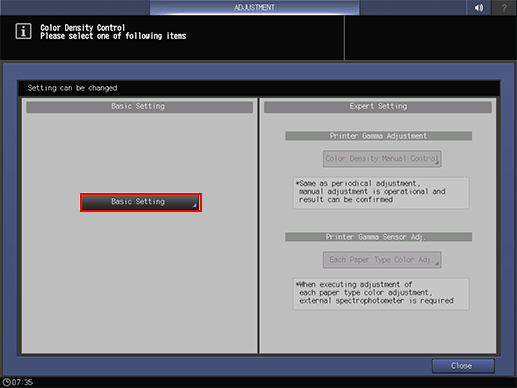
Task: Select Each Paper Type Color Adj.
Action: pyautogui.click(x=382, y=260)
